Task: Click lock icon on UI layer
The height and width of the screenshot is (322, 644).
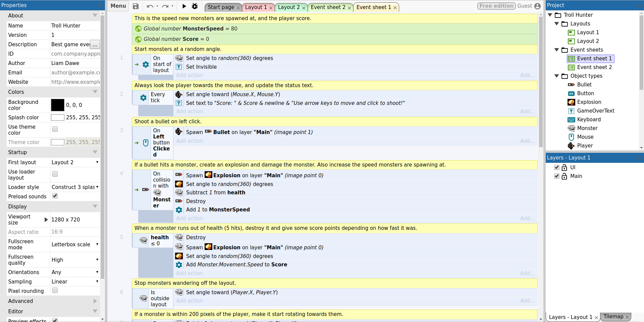Action: coord(564,168)
